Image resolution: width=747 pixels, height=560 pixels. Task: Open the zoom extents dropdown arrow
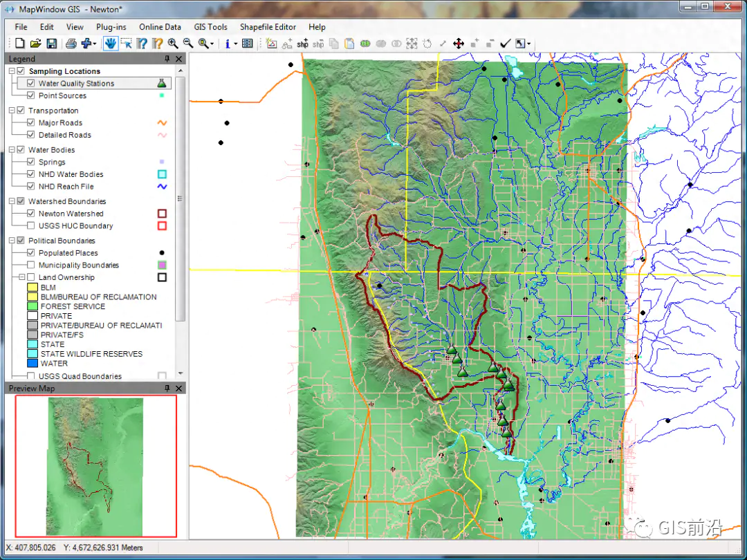pos(213,44)
